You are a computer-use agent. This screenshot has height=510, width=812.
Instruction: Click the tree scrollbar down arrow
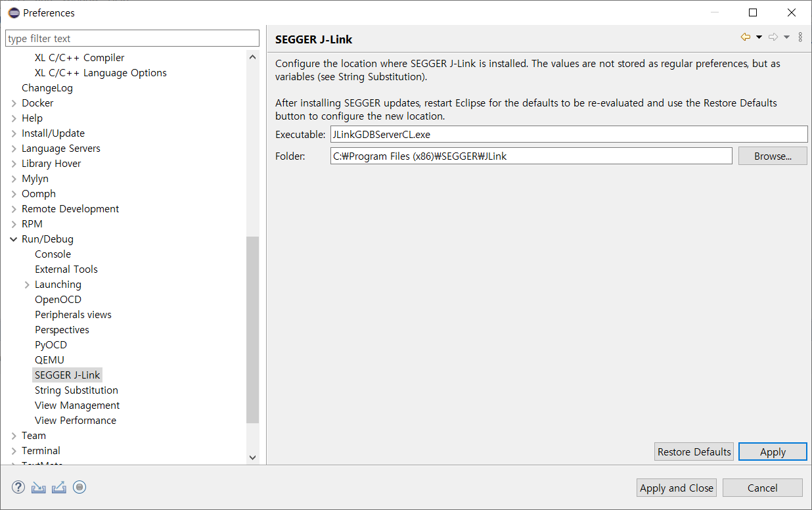[253, 457]
